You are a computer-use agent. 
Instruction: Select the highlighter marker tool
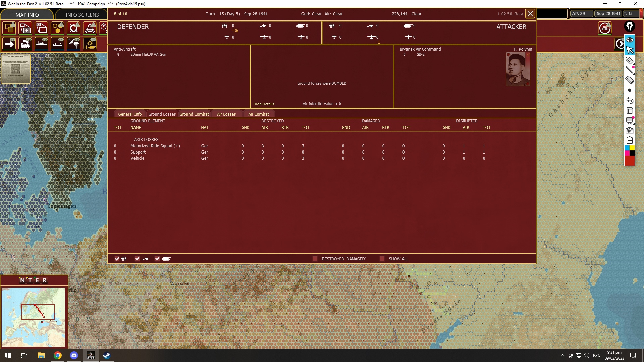[630, 60]
